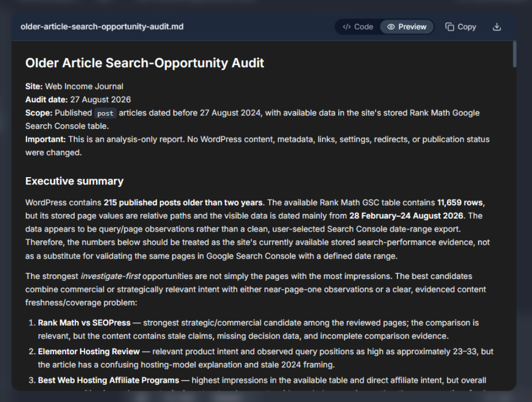Click the vertical scrollbar thumb

pos(514,55)
